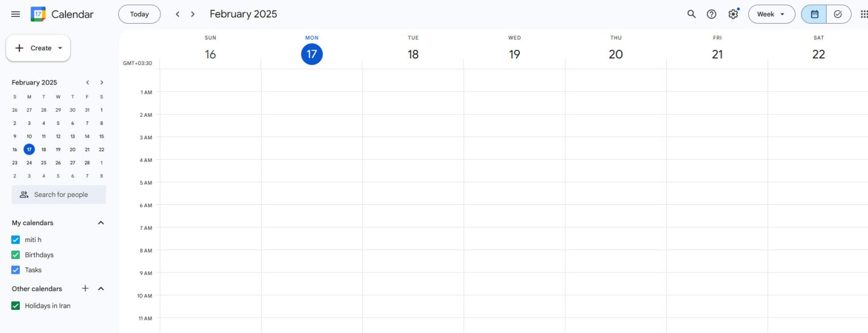Screen dimensions: 868x333
Task: Disable the Tasks calendar checkbox
Action: coord(15,270)
